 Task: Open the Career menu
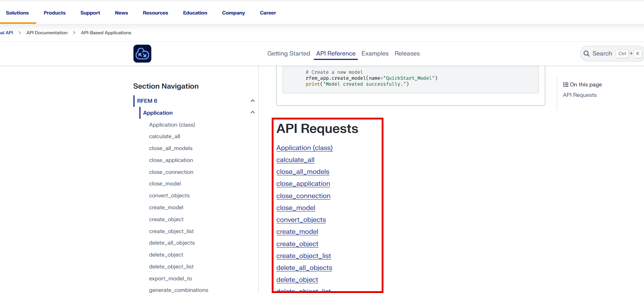(268, 13)
